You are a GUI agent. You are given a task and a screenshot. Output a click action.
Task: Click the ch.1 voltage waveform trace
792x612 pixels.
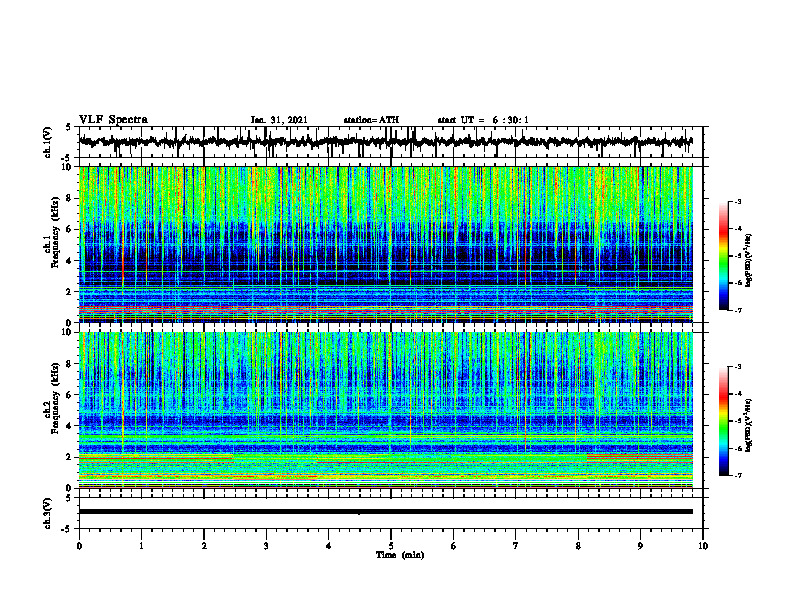(385, 142)
